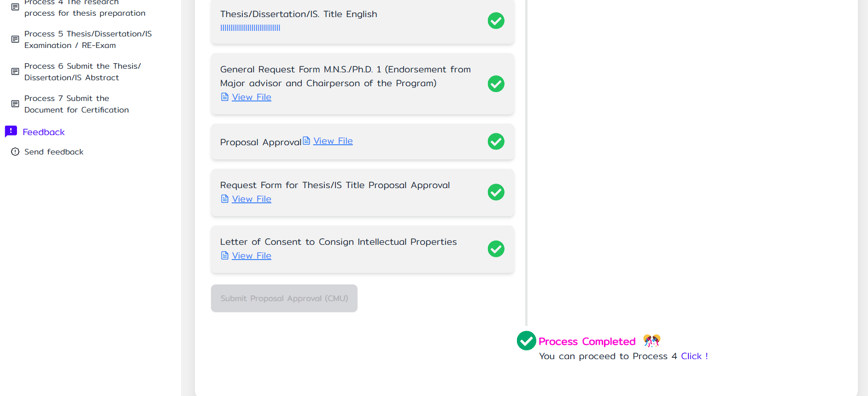The image size is (868, 396).
Task: Click the Process Completed green check icon
Action: click(x=526, y=341)
